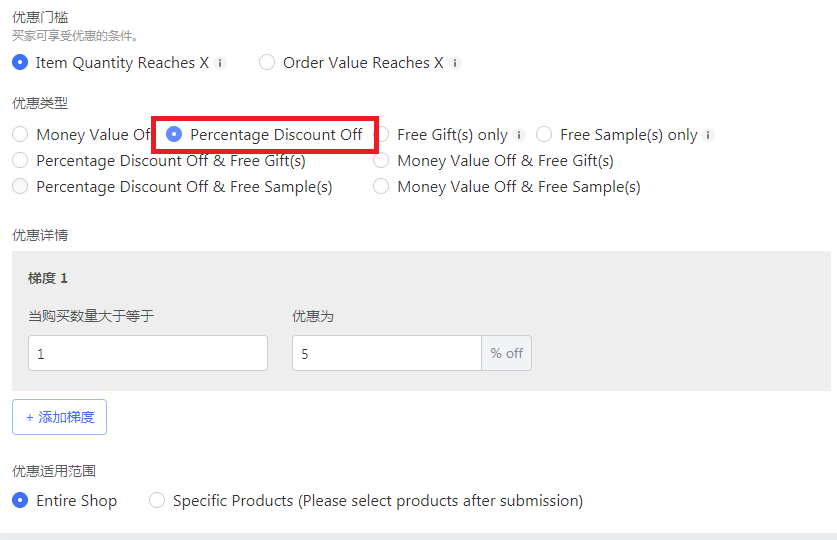Image resolution: width=837 pixels, height=540 pixels.
Task: Select Order Value Reaches X option
Action: click(267, 62)
